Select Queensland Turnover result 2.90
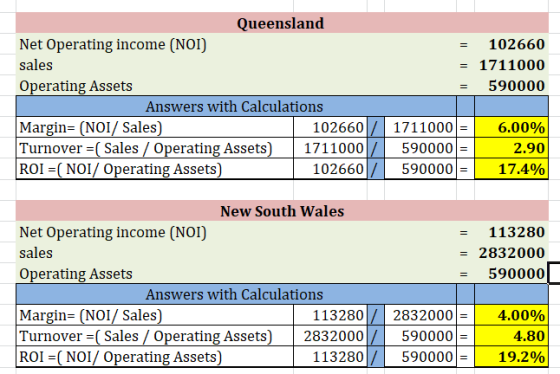The height and width of the screenshot is (374, 560). point(511,148)
